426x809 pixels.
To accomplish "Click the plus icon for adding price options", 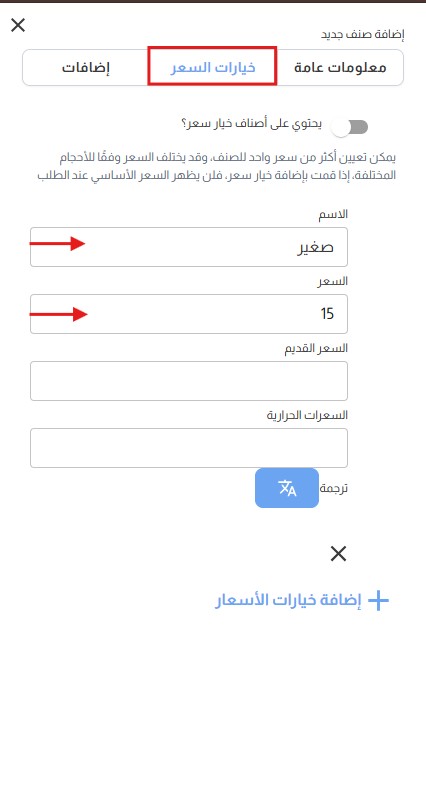I will 378,601.
